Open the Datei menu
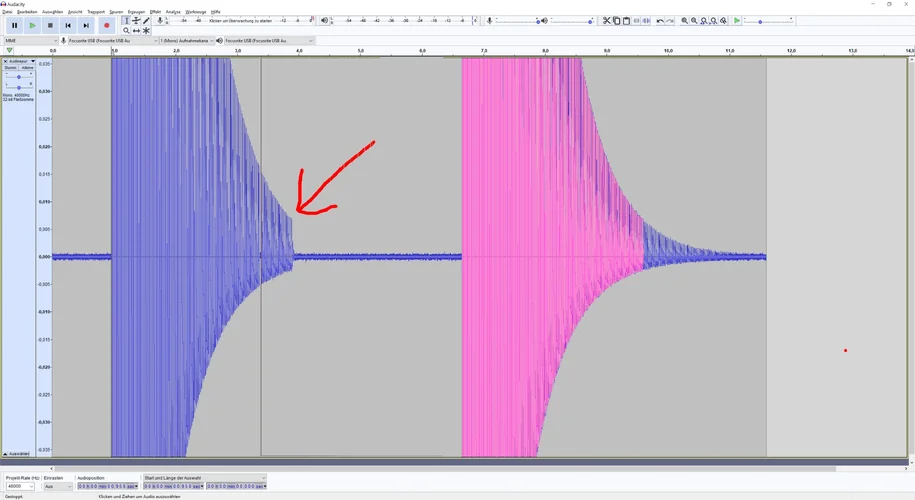This screenshot has height=500, width=915. click(7, 12)
